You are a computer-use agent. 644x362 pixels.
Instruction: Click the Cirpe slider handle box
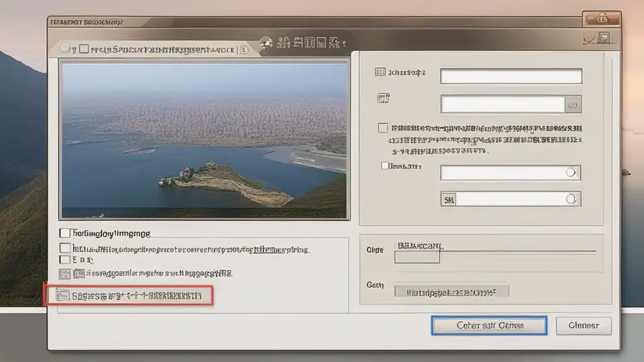[x=417, y=257]
